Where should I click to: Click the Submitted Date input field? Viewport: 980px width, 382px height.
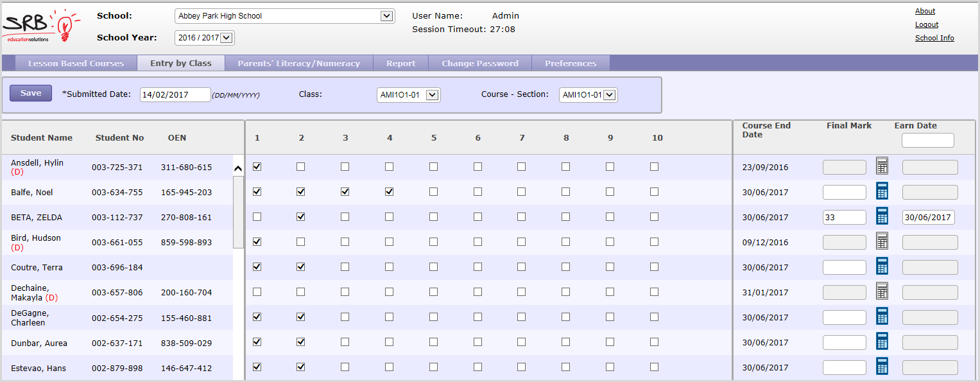(175, 94)
